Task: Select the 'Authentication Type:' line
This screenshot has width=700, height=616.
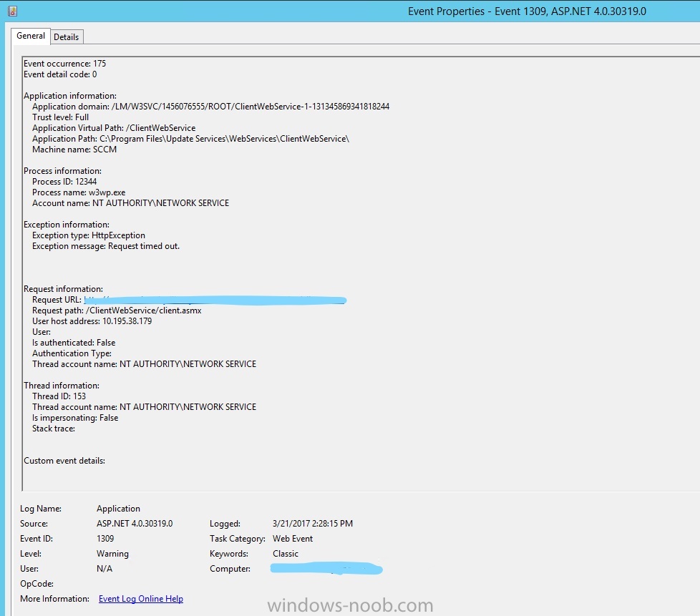Action: (x=72, y=353)
